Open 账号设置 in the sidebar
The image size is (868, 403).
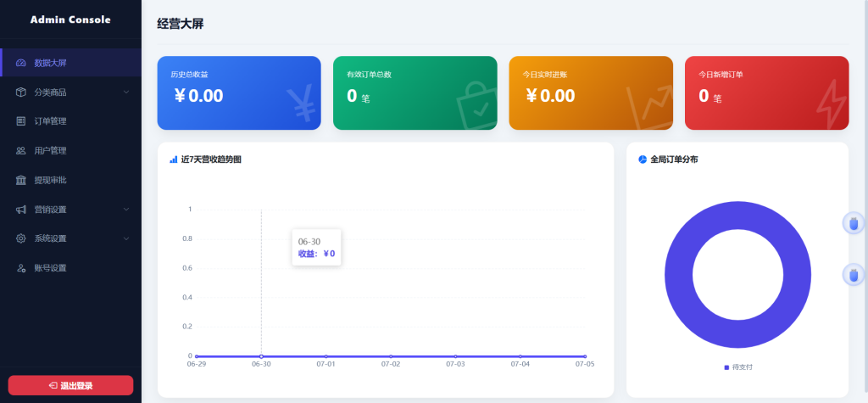coord(71,268)
